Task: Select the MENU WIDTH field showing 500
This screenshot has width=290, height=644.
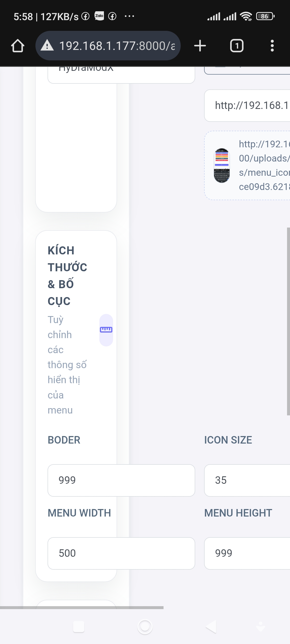Action: click(x=121, y=553)
